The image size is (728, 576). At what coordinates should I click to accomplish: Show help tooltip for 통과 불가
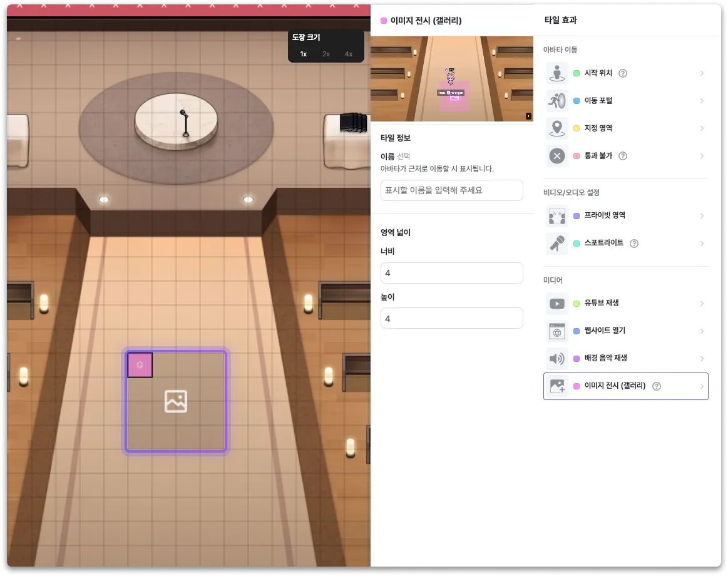coord(623,156)
